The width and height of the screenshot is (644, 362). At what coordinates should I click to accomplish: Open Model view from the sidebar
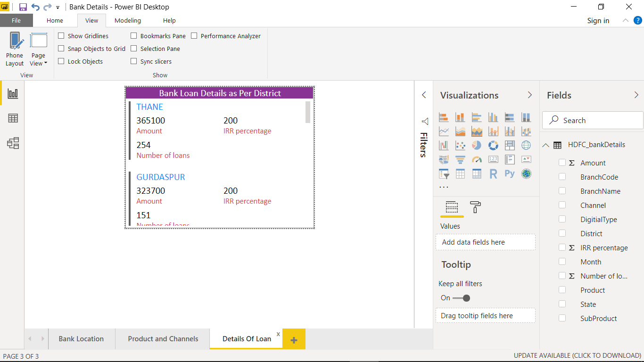pyautogui.click(x=12, y=143)
